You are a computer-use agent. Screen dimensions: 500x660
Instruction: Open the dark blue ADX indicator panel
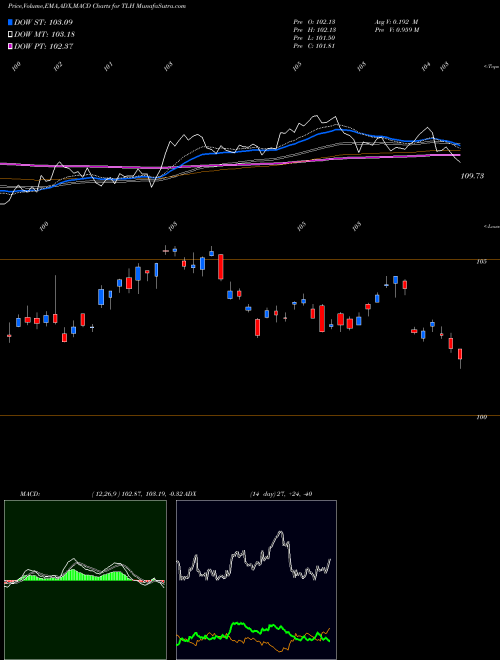click(x=256, y=580)
